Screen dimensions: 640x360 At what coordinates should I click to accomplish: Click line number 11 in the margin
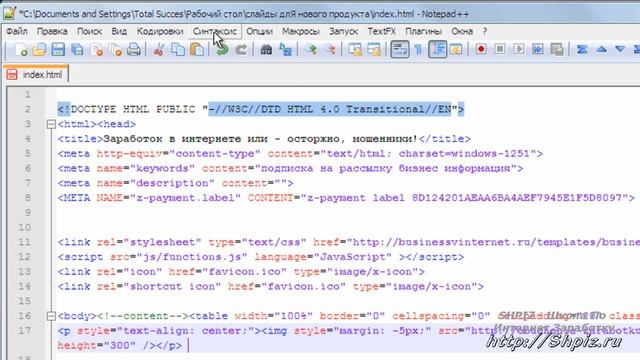(24, 242)
